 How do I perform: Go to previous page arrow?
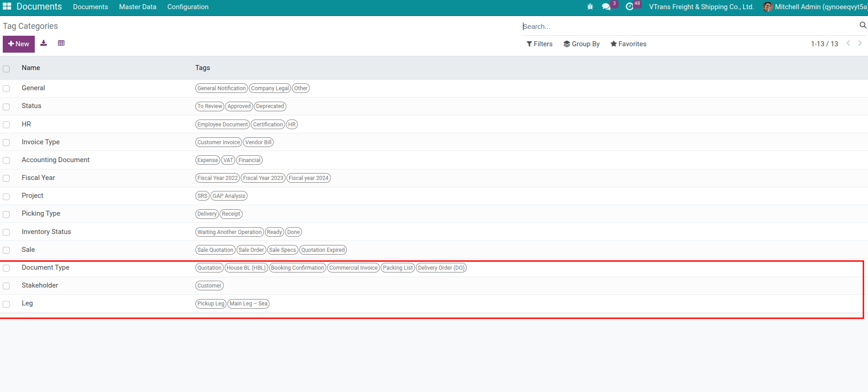click(x=848, y=44)
